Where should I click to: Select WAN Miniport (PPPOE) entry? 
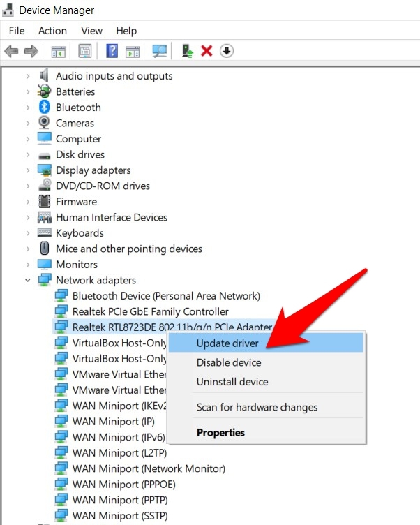coord(123,485)
